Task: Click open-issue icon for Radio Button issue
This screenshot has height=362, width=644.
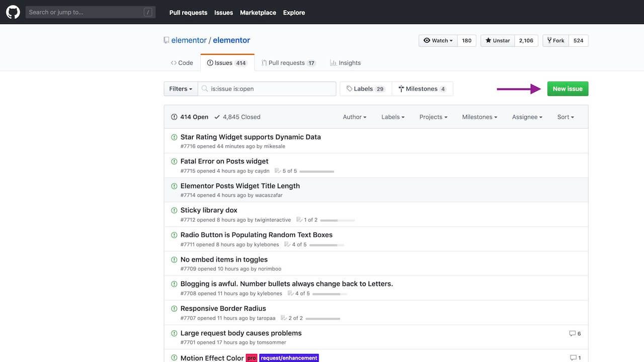Action: 174,235
